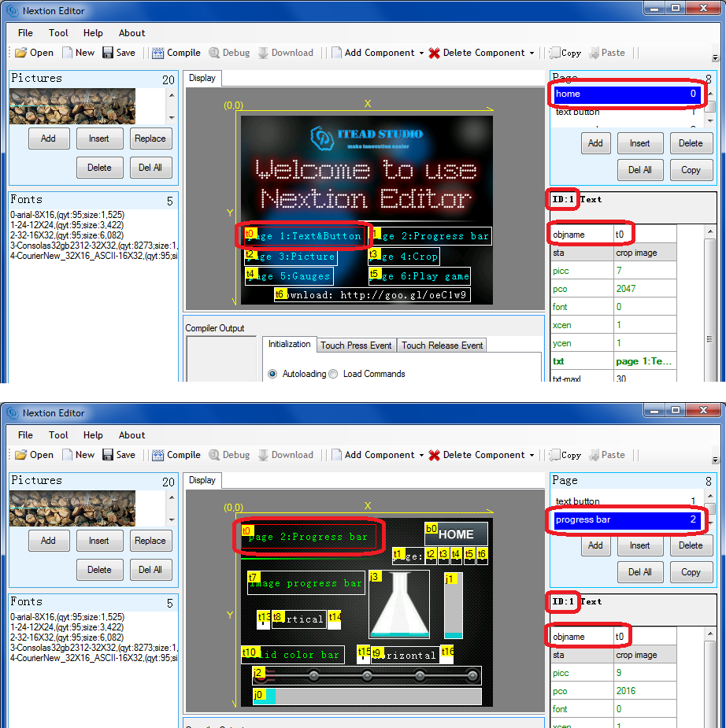Click Compile icon in top editor window
The height and width of the screenshot is (728, 726).
pos(158,53)
